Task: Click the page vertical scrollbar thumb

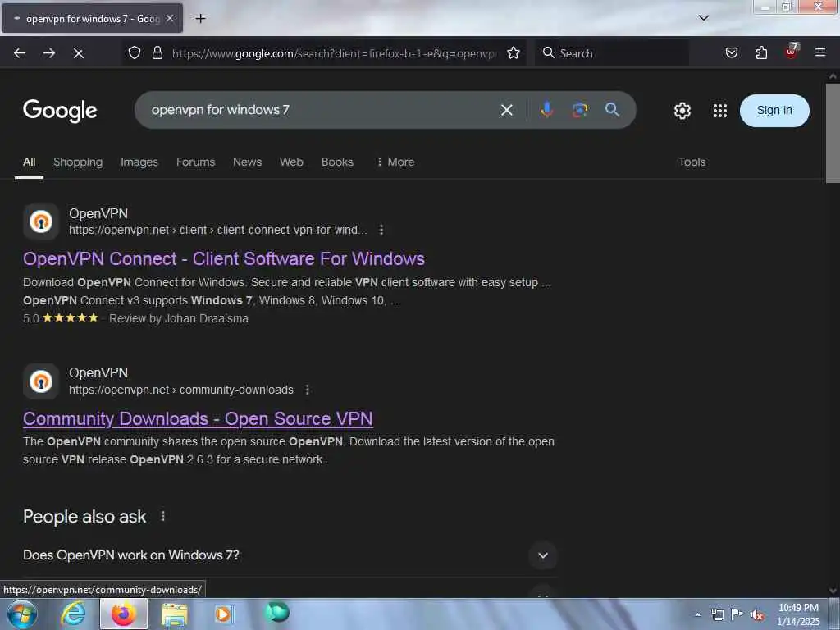Action: coord(833,133)
